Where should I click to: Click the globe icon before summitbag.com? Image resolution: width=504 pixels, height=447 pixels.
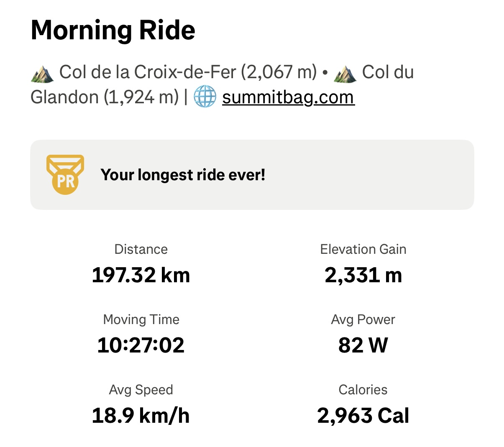pos(205,97)
